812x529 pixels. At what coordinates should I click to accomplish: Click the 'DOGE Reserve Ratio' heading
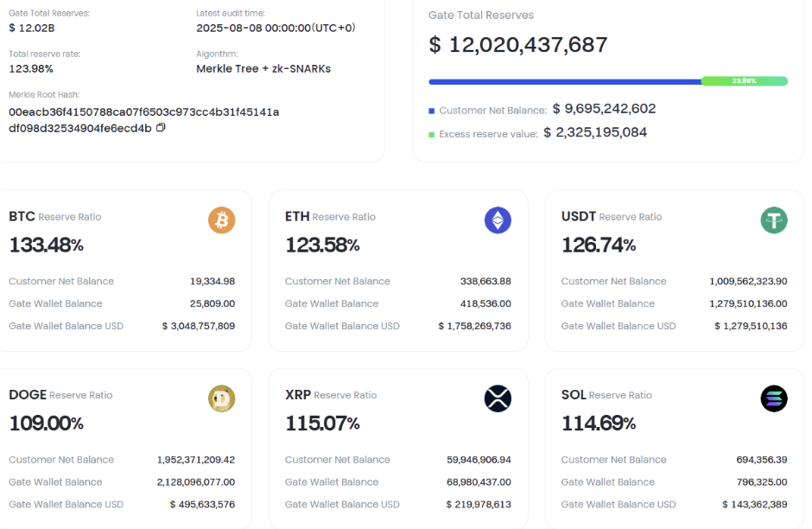point(60,395)
